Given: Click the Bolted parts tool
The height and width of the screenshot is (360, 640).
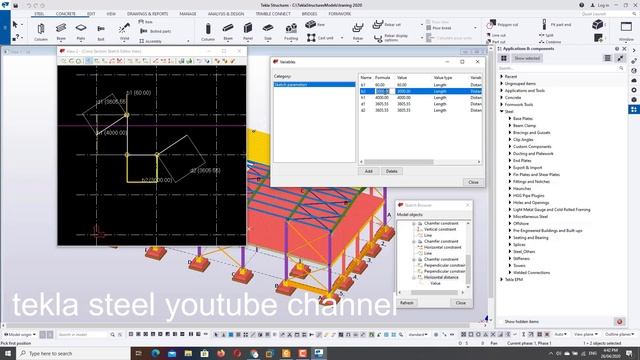Looking at the screenshot, I should point(156,31).
